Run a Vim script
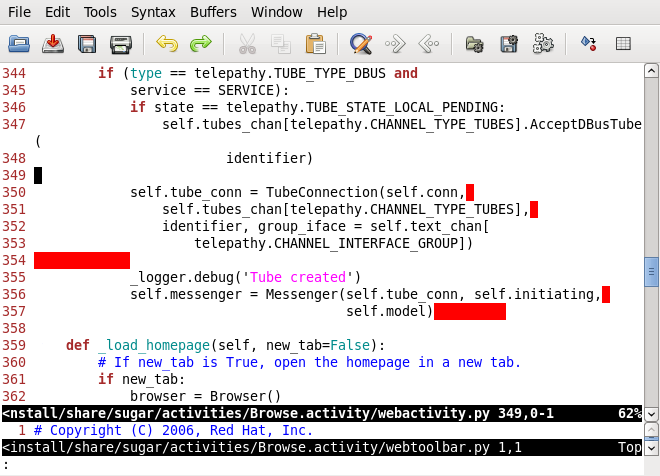This screenshot has height=476, width=660. [543, 44]
